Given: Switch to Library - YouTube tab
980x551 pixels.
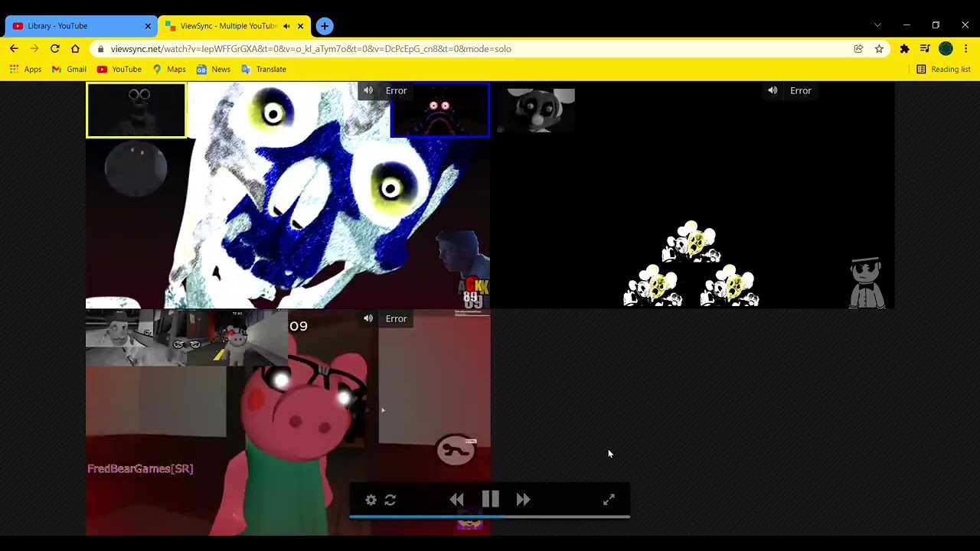Looking at the screenshot, I should click(x=80, y=26).
